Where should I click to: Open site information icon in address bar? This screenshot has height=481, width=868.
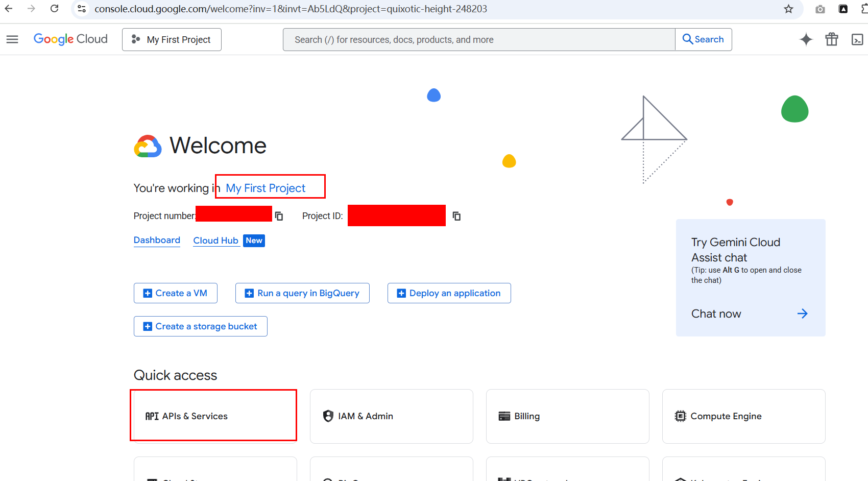coord(82,9)
